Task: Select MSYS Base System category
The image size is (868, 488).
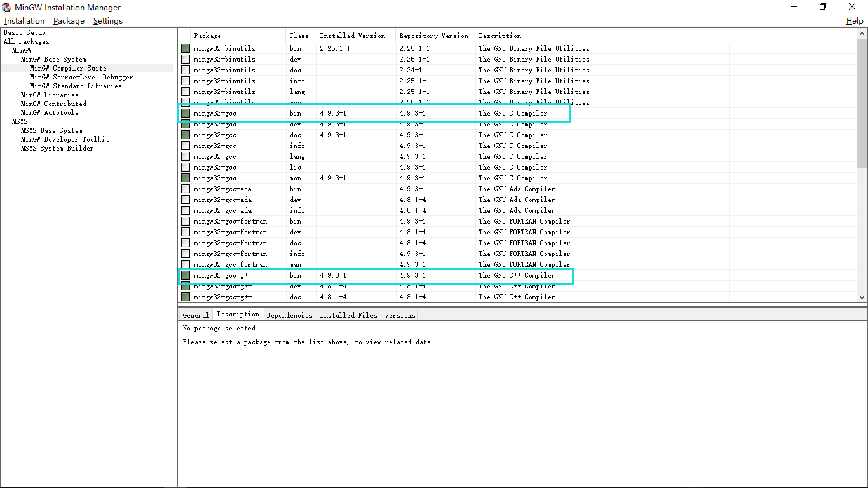Action: (51, 130)
